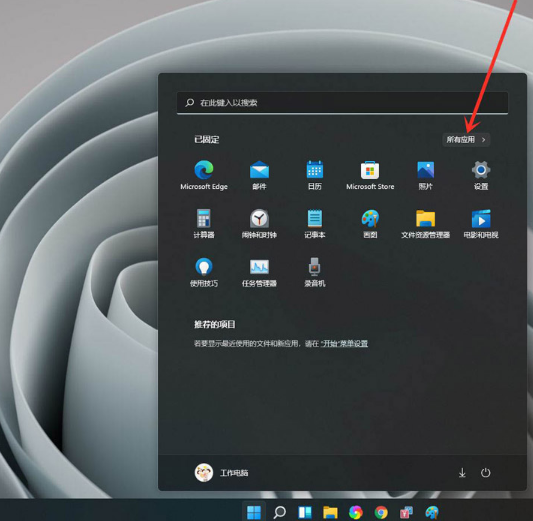533x521 pixels.
Task: Open taskbar Search magnifier icon
Action: pos(279,512)
